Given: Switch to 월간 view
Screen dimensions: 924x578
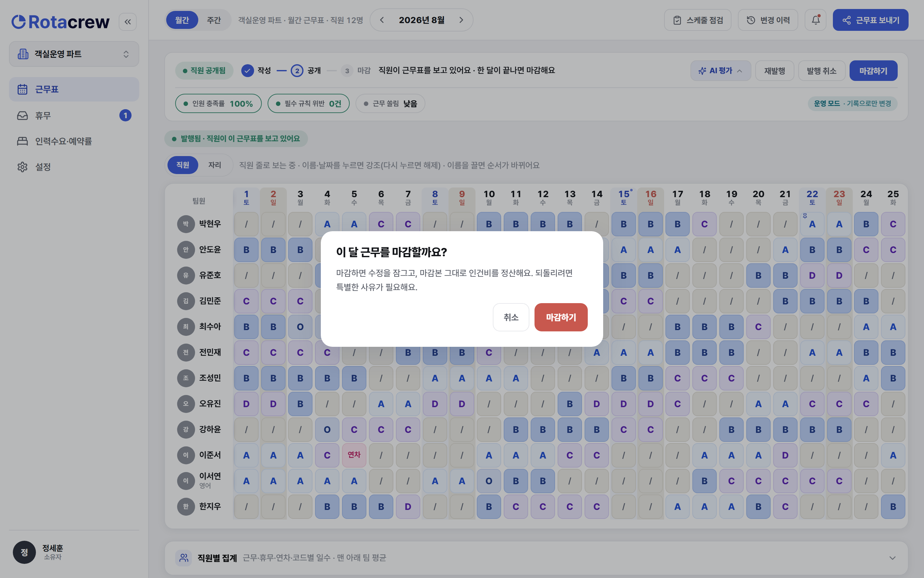Looking at the screenshot, I should point(182,20).
